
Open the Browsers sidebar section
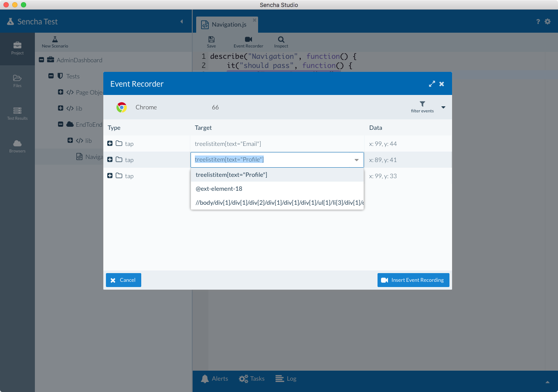tap(17, 146)
